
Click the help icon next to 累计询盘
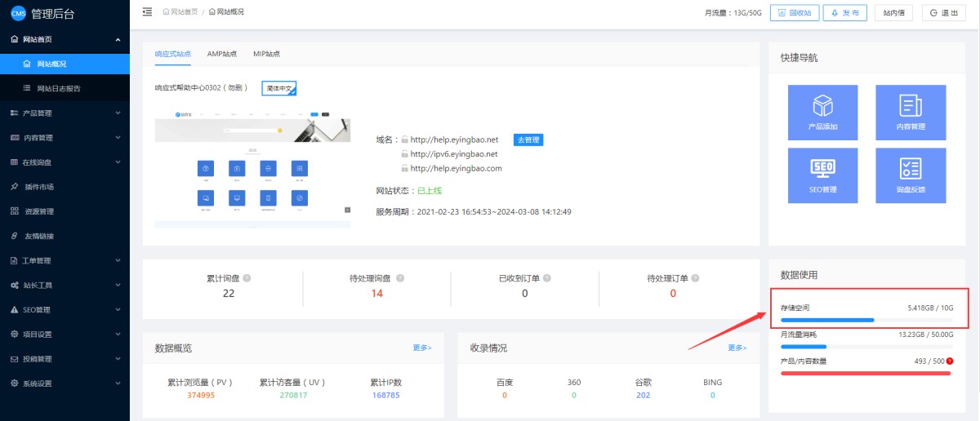click(x=247, y=278)
